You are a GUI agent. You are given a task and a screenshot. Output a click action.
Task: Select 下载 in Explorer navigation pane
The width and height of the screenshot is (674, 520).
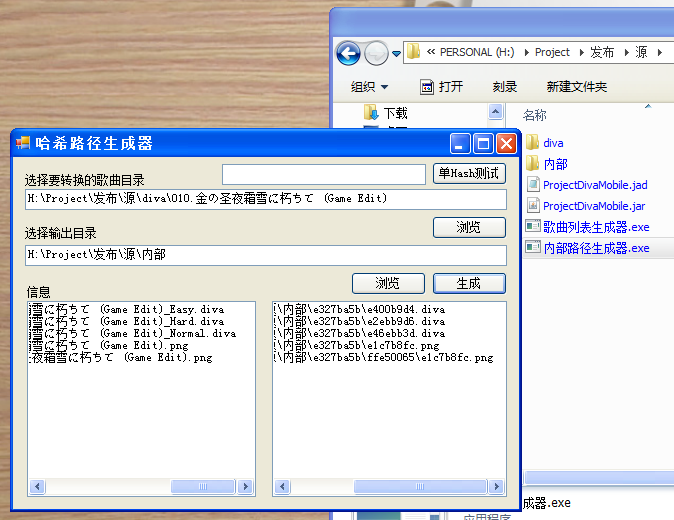click(x=386, y=113)
